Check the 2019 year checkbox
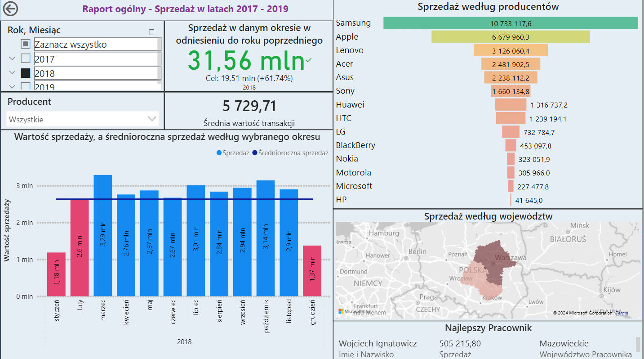This screenshot has height=359, width=644. (x=26, y=86)
